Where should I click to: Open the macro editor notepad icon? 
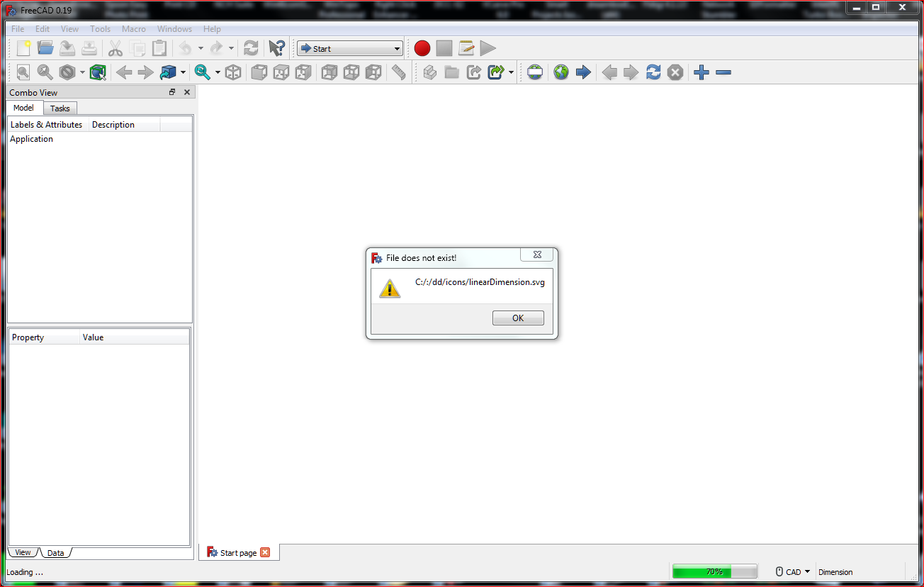[x=466, y=48]
